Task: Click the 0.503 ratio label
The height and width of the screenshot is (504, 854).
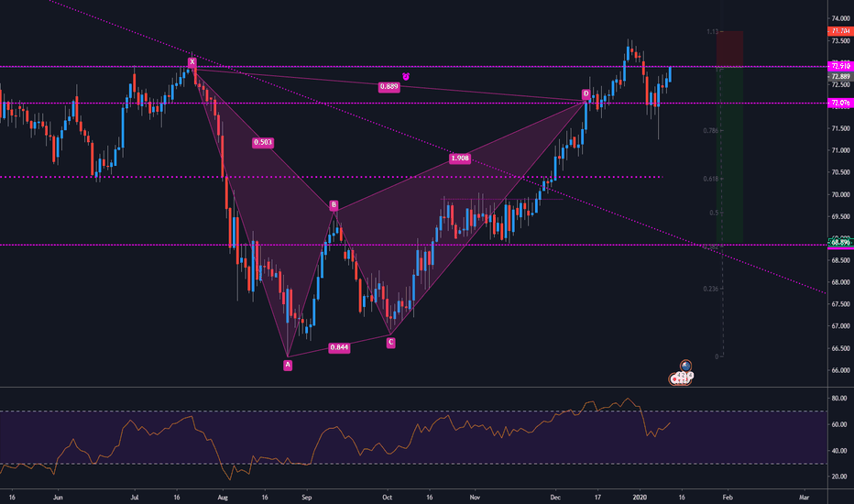Action: (x=264, y=143)
